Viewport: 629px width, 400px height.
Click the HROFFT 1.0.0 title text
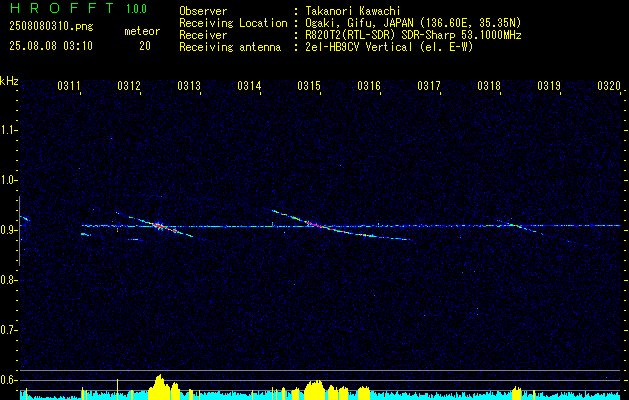(x=79, y=8)
